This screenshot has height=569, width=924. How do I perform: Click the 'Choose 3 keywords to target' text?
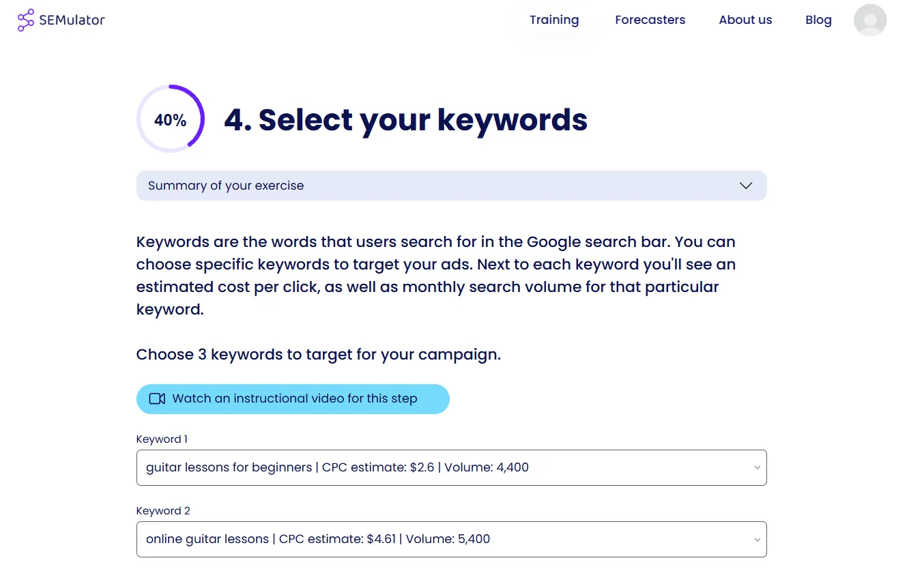(x=319, y=355)
